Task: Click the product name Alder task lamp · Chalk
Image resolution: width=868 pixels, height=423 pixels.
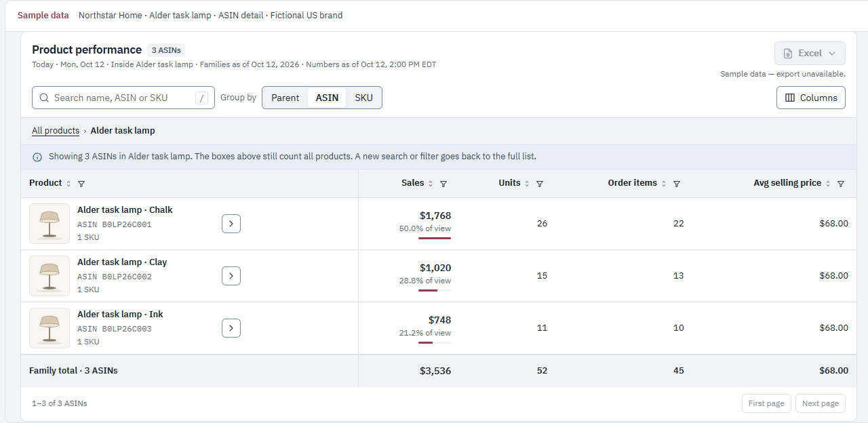Action: click(125, 210)
